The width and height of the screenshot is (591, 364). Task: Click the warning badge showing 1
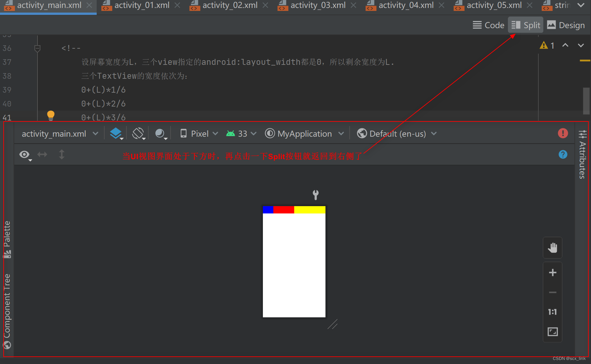click(547, 45)
